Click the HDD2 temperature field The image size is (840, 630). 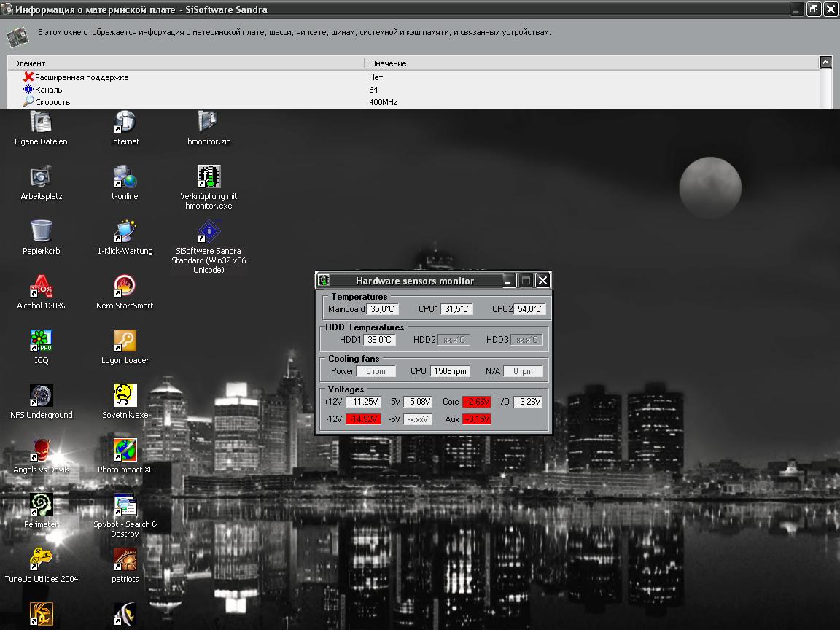pyautogui.click(x=454, y=340)
